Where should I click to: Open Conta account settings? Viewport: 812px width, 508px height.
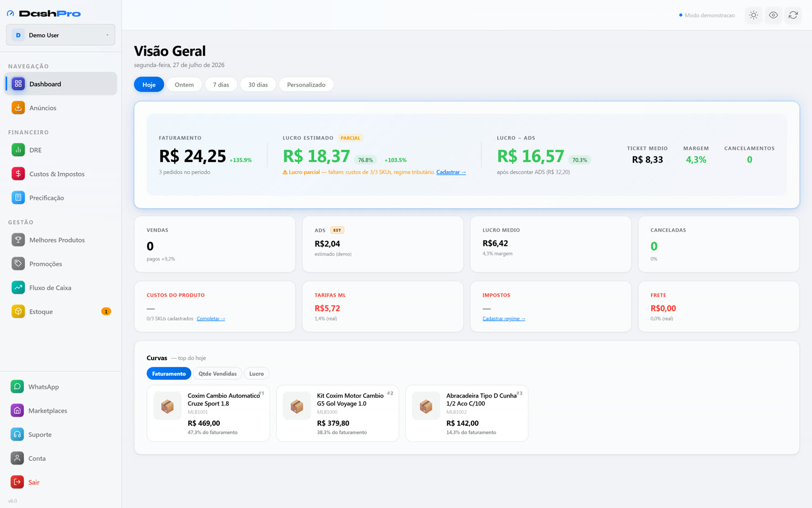coord(61,458)
